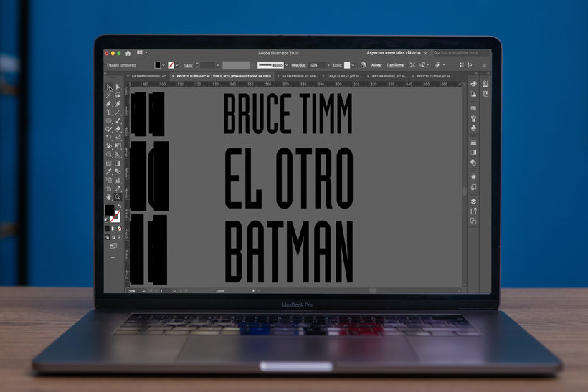Open the Color panel palette icon

click(x=473, y=84)
